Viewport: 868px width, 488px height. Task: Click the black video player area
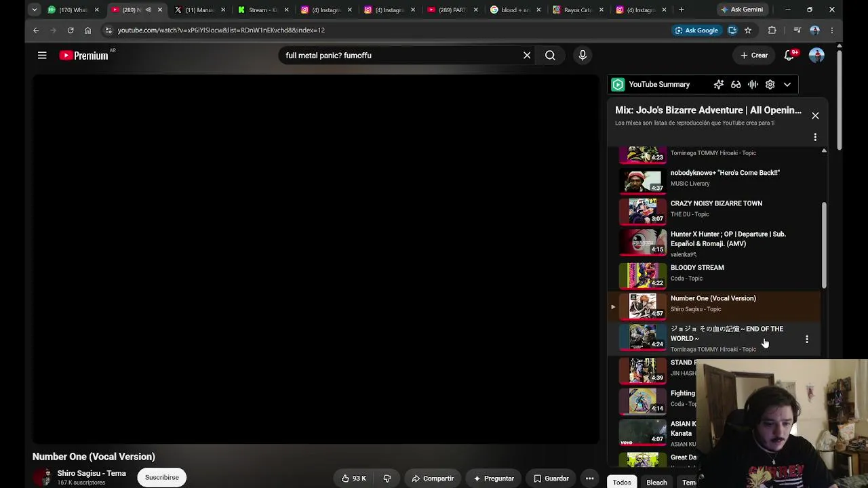(316, 259)
